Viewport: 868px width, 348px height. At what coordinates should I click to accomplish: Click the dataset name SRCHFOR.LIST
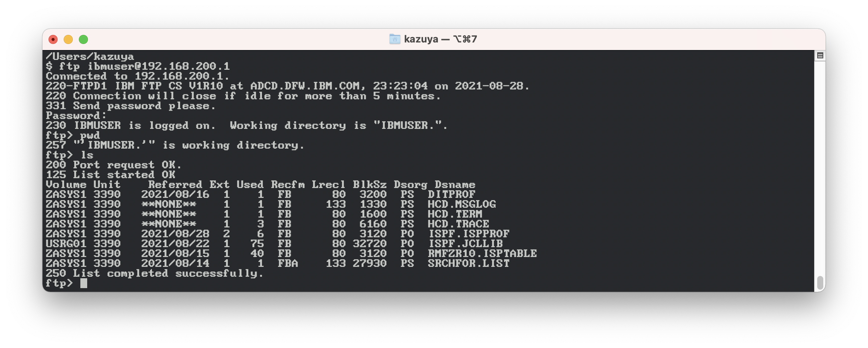coord(468,263)
